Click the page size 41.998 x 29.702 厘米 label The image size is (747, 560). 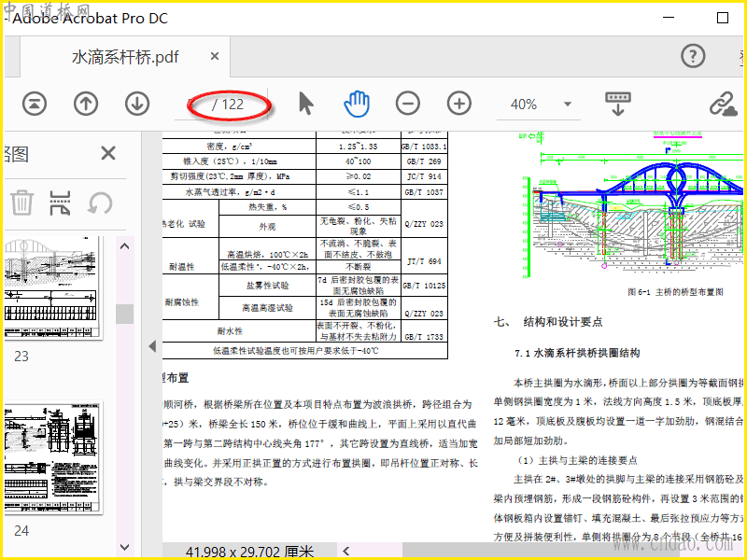tap(249, 552)
